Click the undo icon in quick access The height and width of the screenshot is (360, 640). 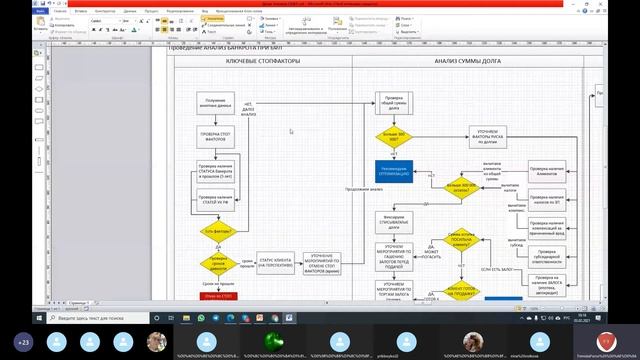(x=49, y=3)
